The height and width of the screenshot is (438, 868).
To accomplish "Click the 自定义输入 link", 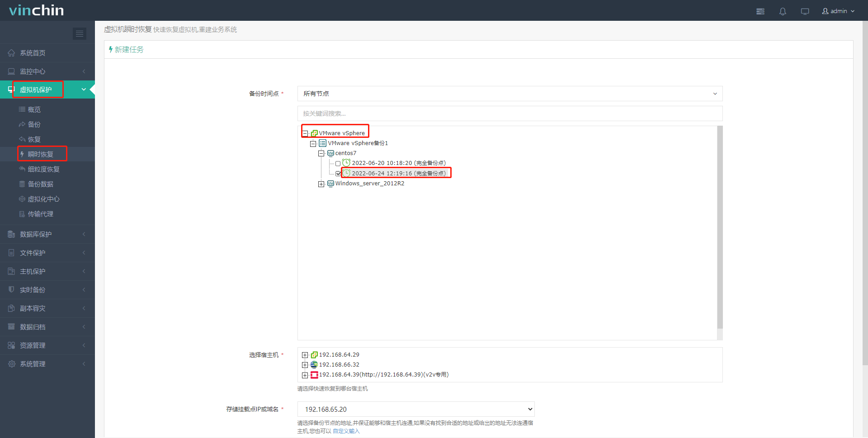I will (x=346, y=431).
